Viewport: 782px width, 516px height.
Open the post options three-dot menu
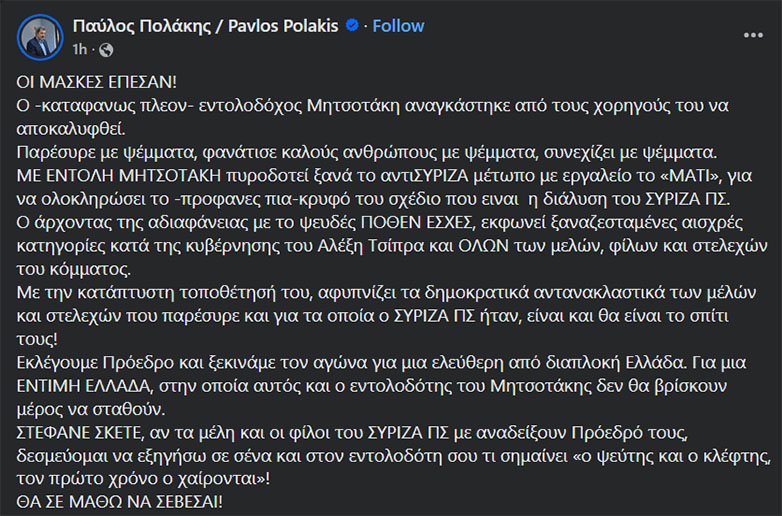pos(753,35)
